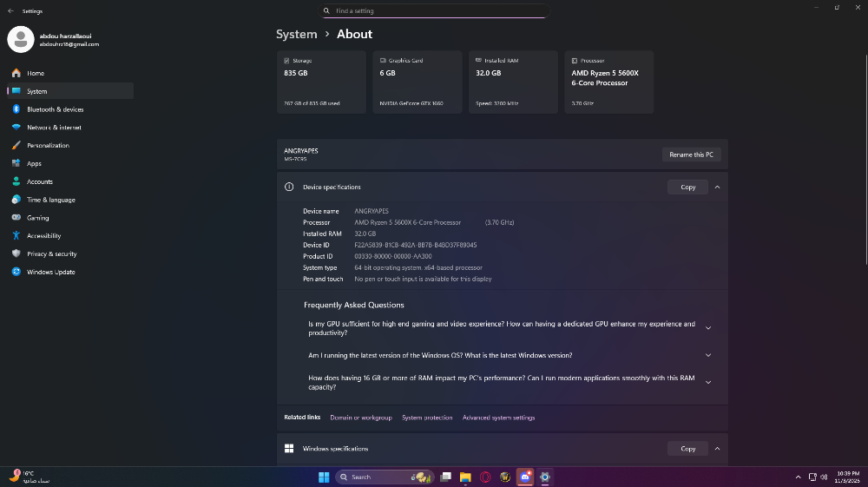Open System protection link
The height and width of the screenshot is (487, 868).
point(427,418)
